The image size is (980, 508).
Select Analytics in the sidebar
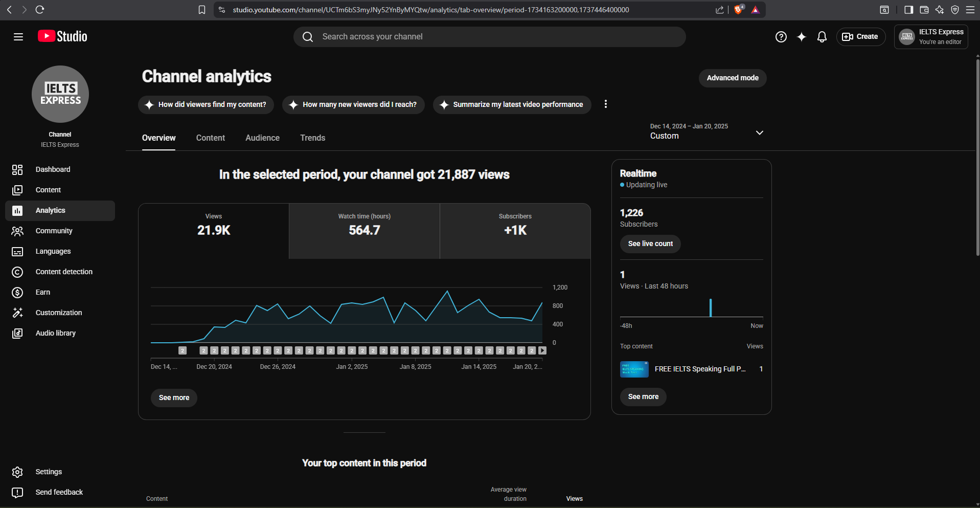[x=60, y=211]
